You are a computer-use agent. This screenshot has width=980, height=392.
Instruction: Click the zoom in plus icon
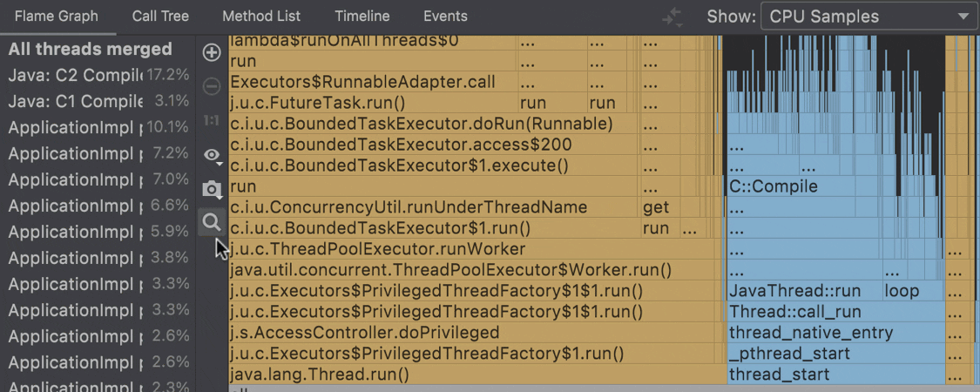click(212, 52)
